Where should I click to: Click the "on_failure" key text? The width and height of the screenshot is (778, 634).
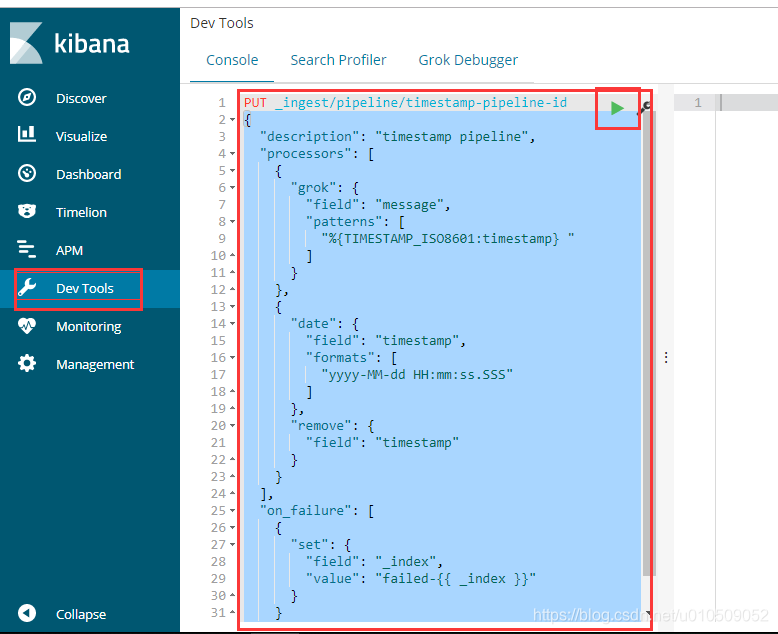(306, 510)
